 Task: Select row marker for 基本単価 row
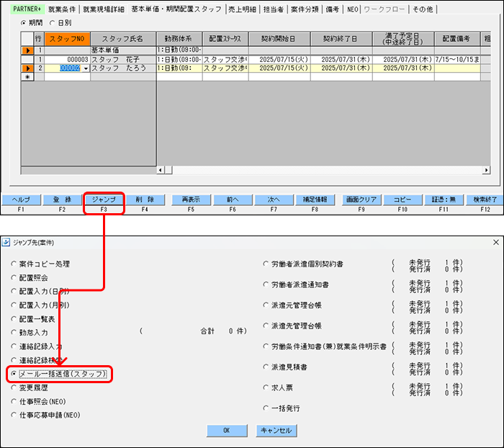[x=27, y=50]
